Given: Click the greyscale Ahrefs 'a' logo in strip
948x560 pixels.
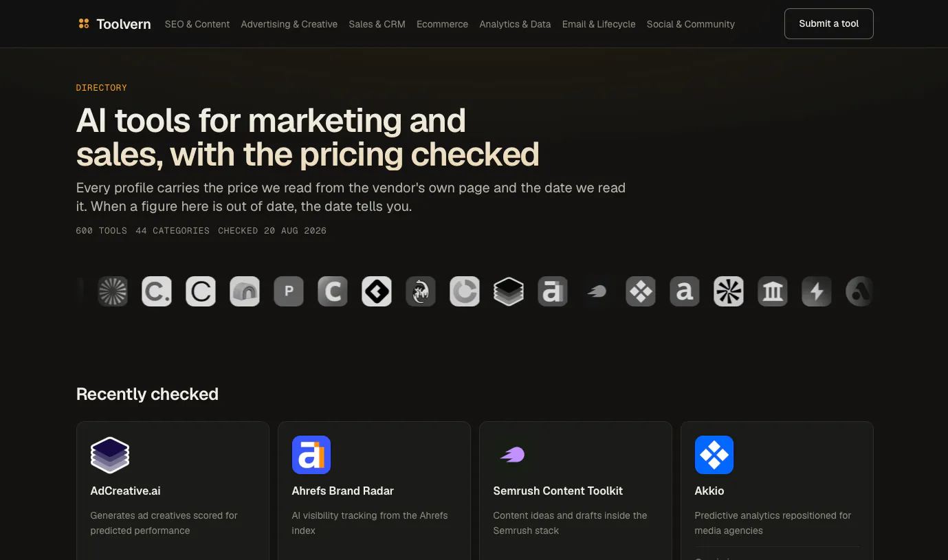Looking at the screenshot, I should point(553,291).
